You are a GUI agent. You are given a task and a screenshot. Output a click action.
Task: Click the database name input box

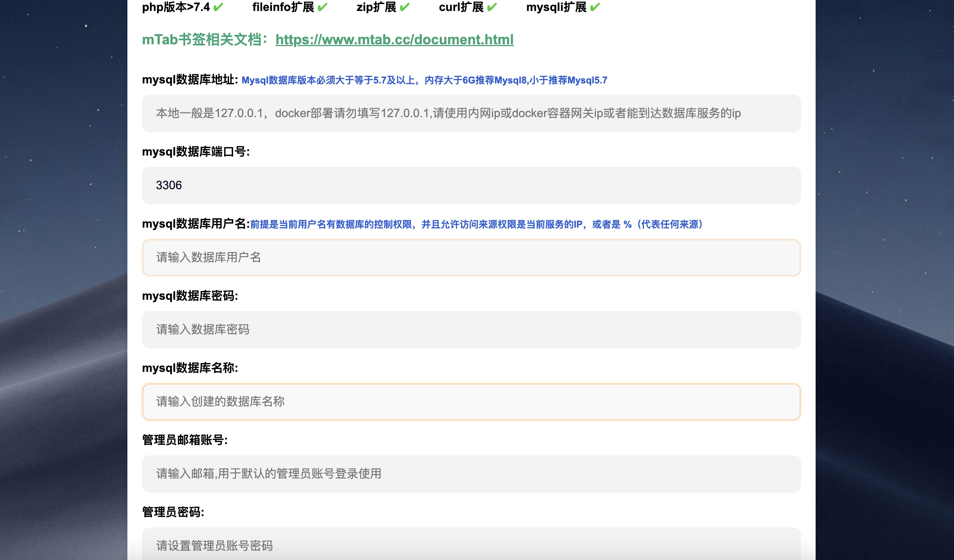click(x=471, y=402)
